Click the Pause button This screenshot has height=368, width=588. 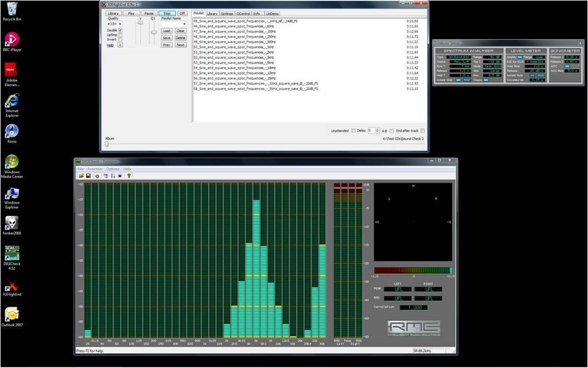click(149, 13)
